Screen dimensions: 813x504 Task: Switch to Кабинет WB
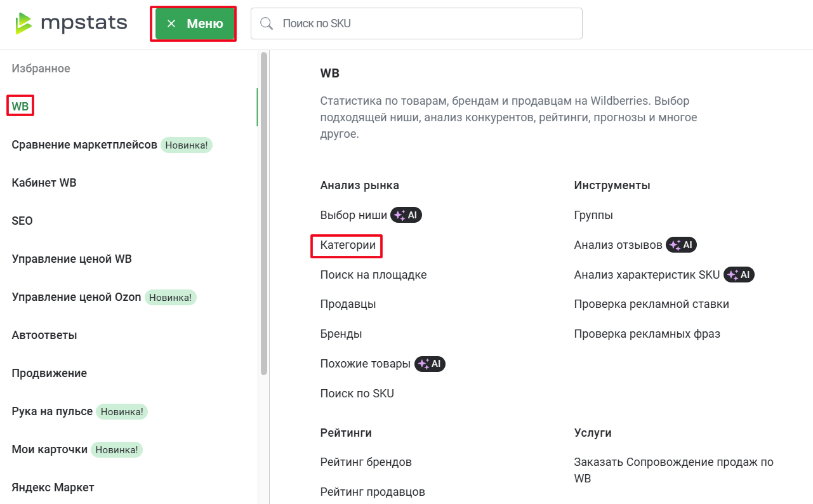click(44, 182)
